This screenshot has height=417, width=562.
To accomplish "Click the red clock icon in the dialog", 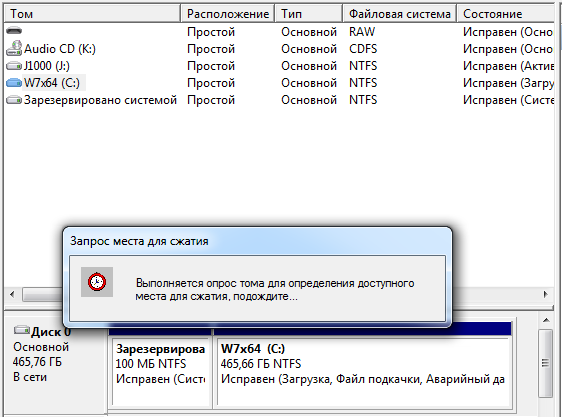I will (97, 282).
